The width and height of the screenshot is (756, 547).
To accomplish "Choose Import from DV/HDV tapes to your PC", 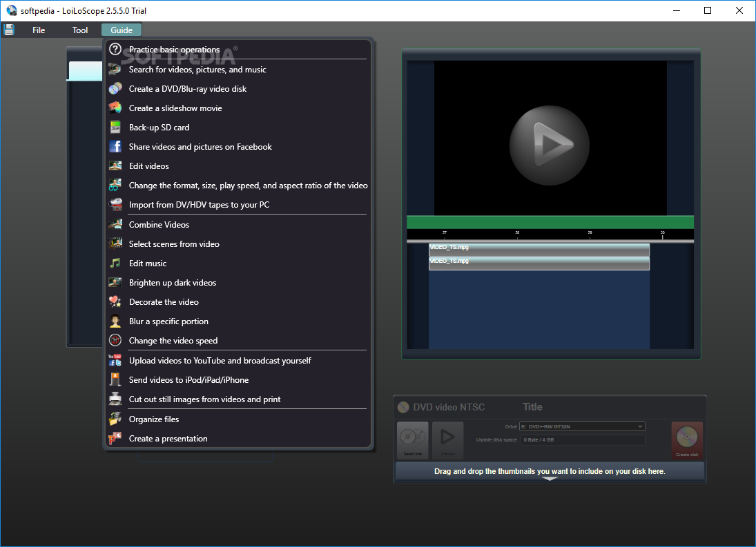I will [199, 205].
